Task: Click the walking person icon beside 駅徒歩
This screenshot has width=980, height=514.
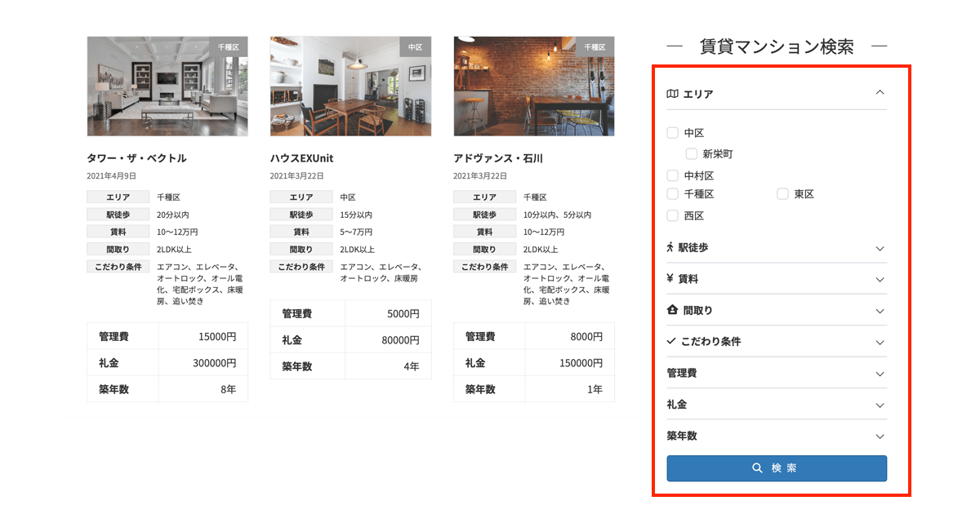Action: click(671, 246)
